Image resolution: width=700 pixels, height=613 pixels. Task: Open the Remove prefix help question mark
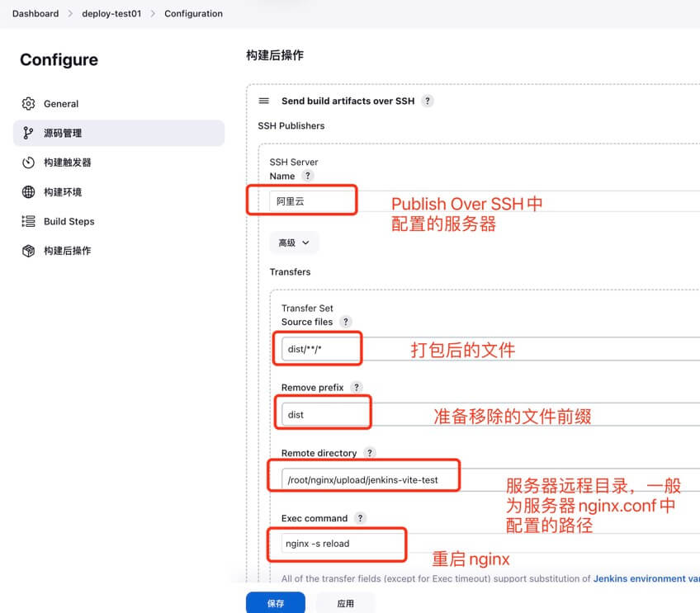pos(357,388)
